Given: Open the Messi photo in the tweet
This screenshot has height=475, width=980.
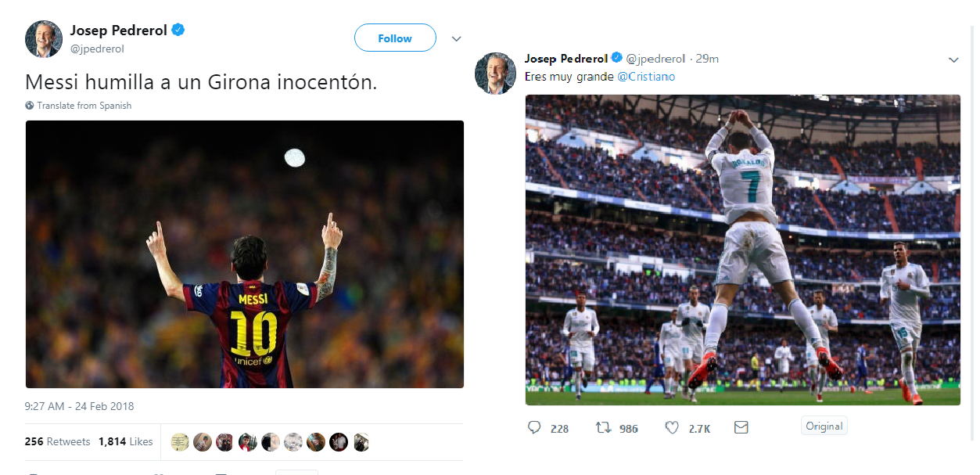Looking at the screenshot, I should (x=245, y=254).
